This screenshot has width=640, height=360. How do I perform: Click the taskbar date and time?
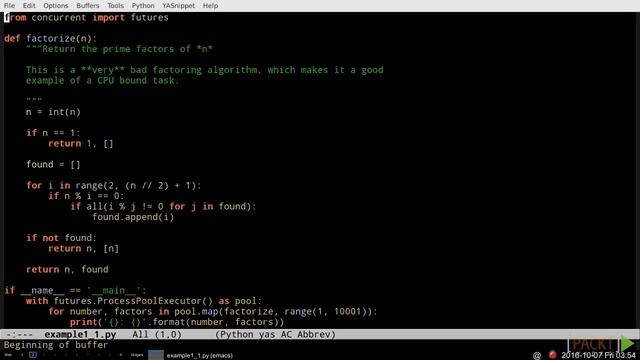pyautogui.click(x=598, y=355)
